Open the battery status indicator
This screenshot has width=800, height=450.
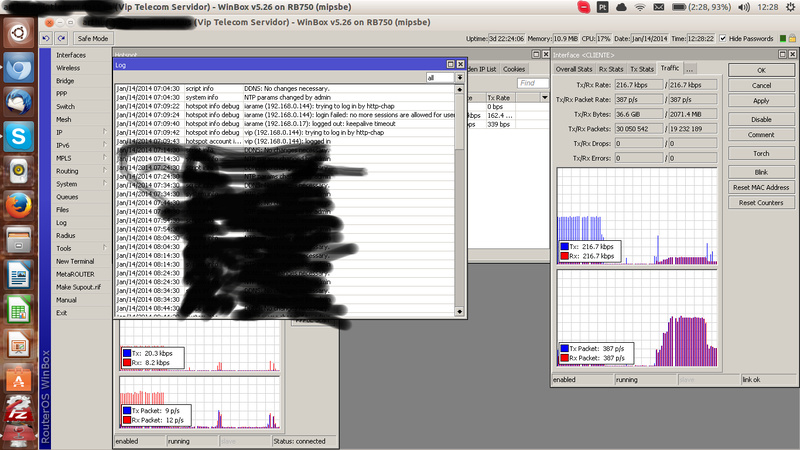click(x=701, y=7)
